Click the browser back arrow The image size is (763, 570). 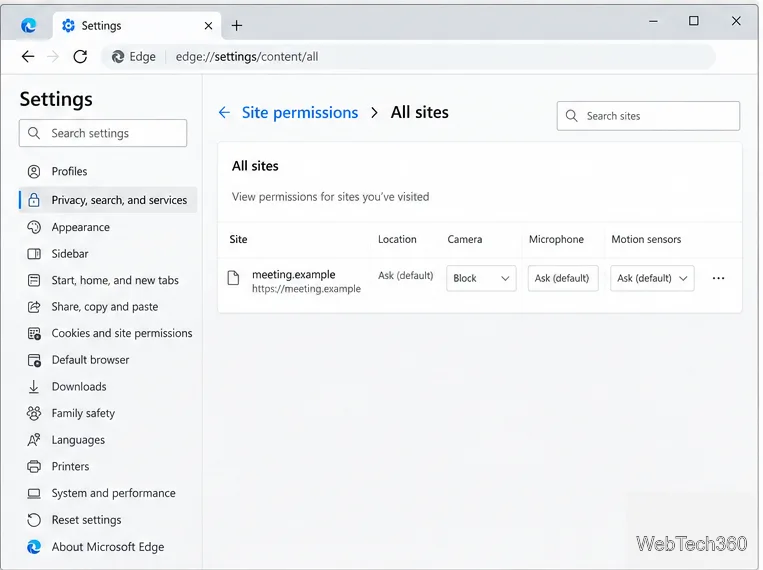(x=28, y=56)
